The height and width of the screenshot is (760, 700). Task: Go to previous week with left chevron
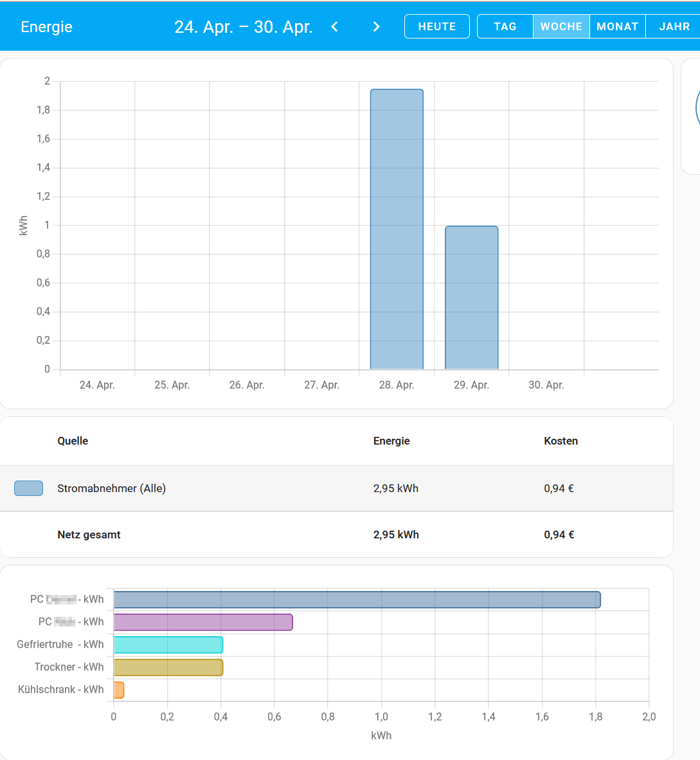[x=334, y=26]
